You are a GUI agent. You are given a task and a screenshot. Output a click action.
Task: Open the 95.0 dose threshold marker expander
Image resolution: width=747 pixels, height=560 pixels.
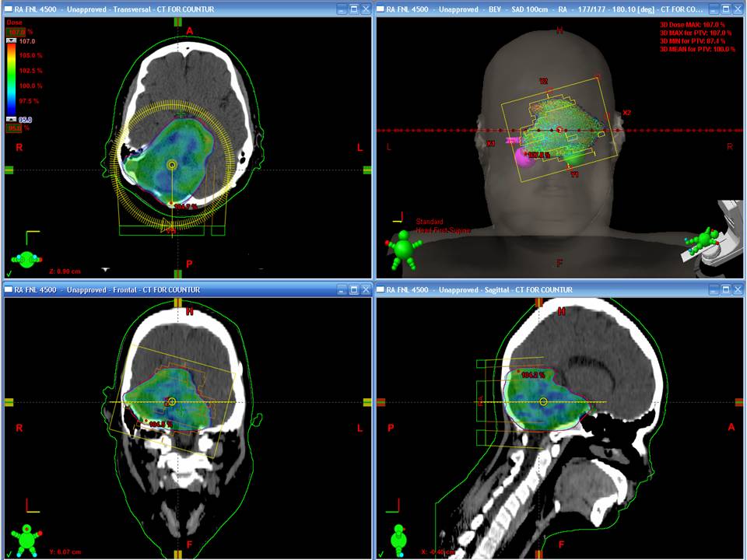(x=11, y=118)
